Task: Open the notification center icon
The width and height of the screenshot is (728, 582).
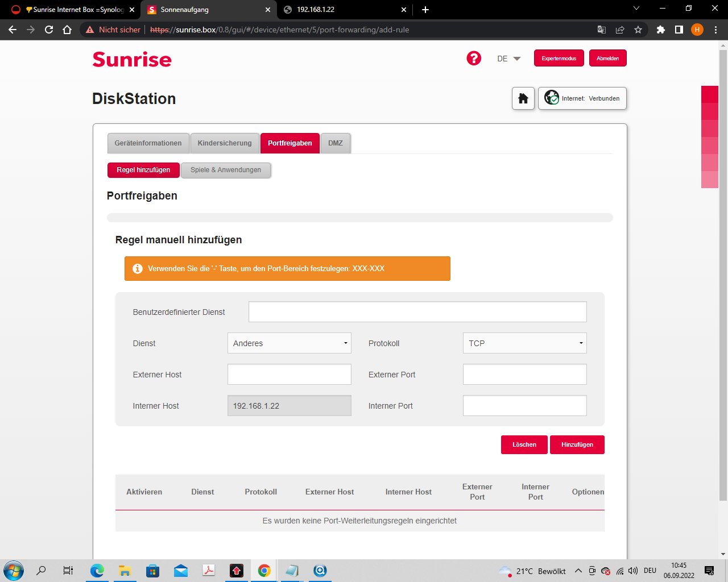Action: click(x=709, y=571)
